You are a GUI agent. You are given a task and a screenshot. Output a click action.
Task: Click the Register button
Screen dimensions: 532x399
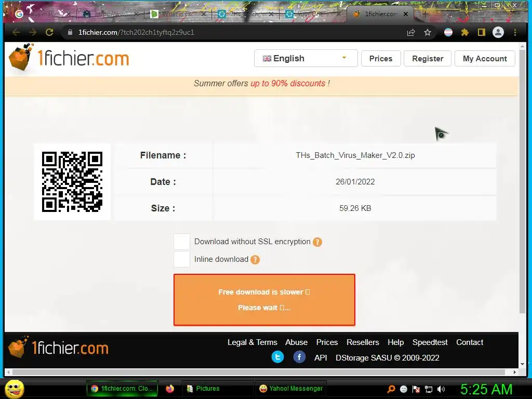(428, 58)
